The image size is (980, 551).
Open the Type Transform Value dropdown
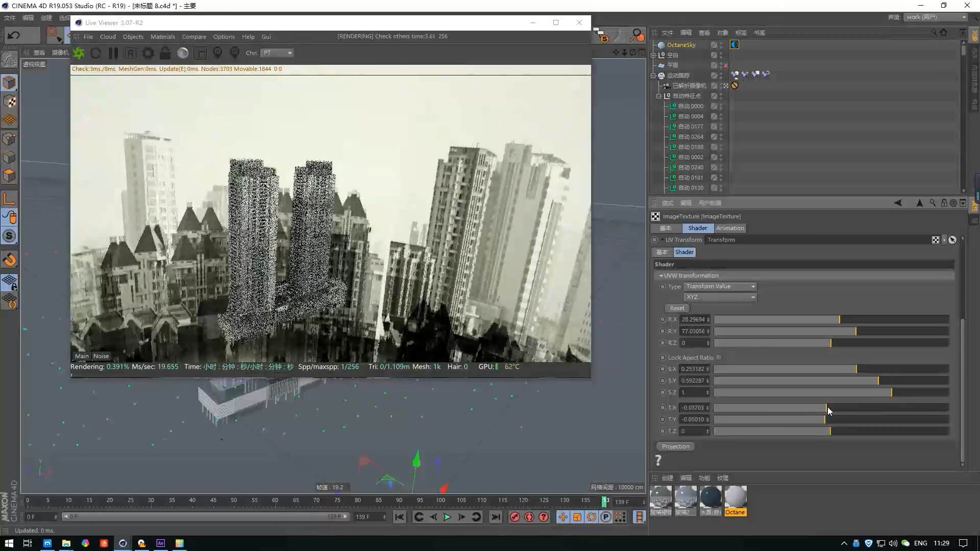pos(720,286)
